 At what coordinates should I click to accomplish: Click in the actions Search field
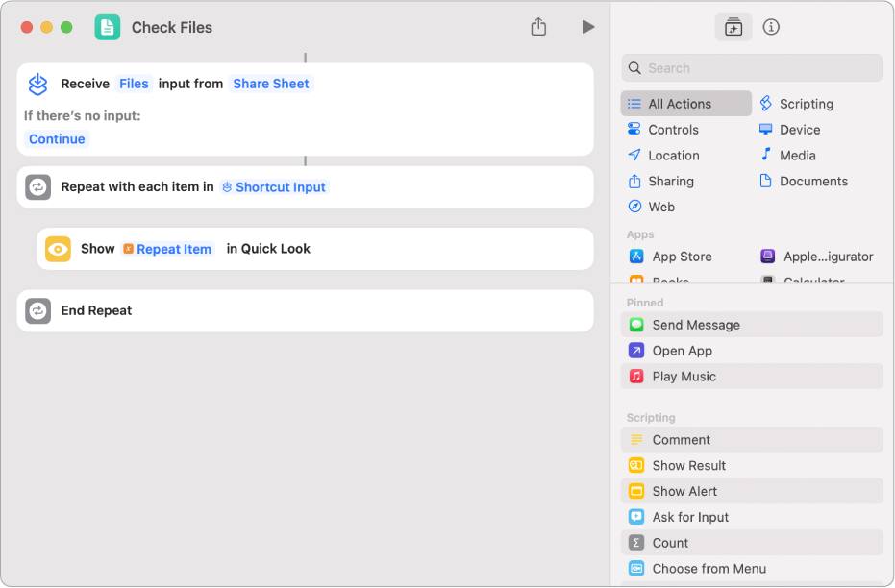(x=759, y=68)
